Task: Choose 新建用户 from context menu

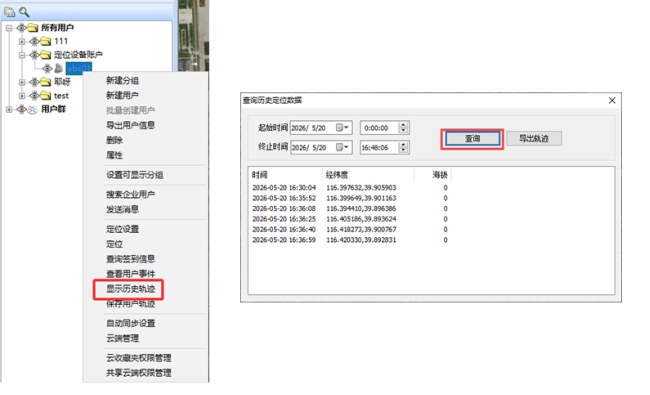Action: tap(122, 95)
